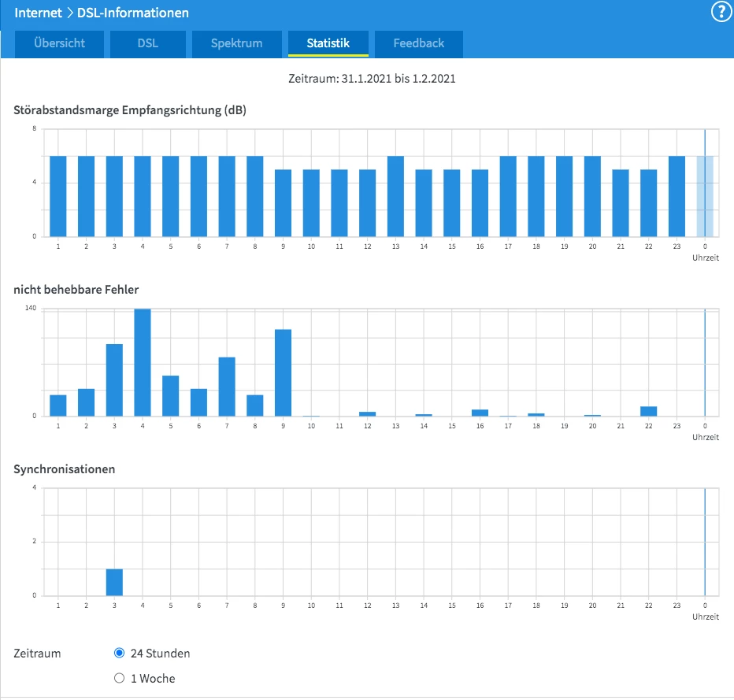The width and height of the screenshot is (734, 700).
Task: Click the 140 axis value in errors chart
Action: click(31, 308)
